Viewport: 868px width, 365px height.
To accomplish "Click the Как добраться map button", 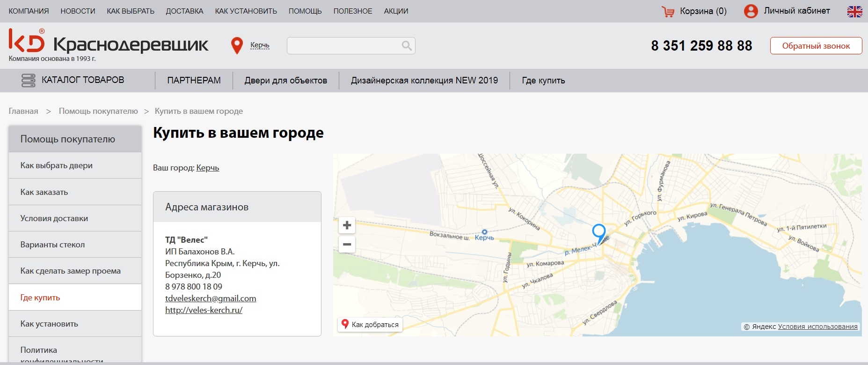I will click(x=370, y=324).
